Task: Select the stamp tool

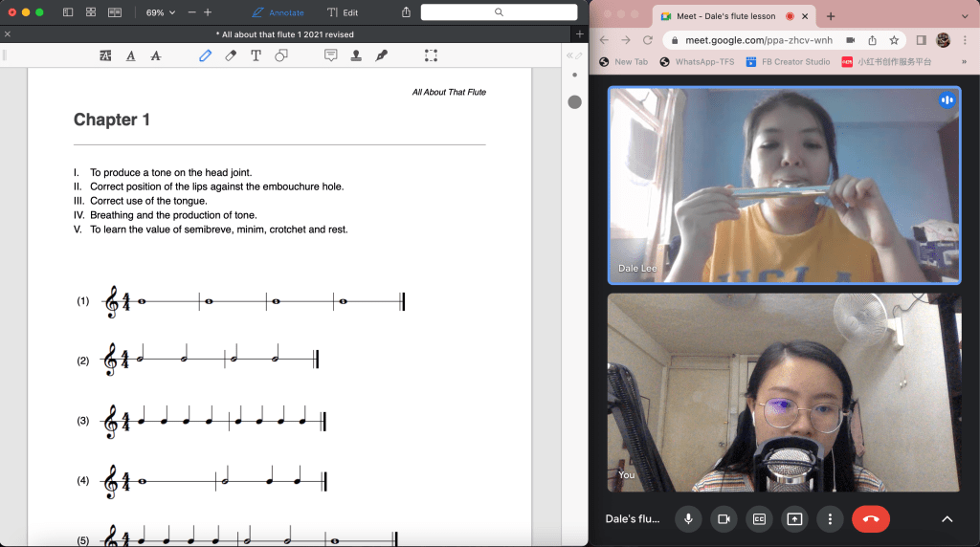Action: click(x=356, y=55)
